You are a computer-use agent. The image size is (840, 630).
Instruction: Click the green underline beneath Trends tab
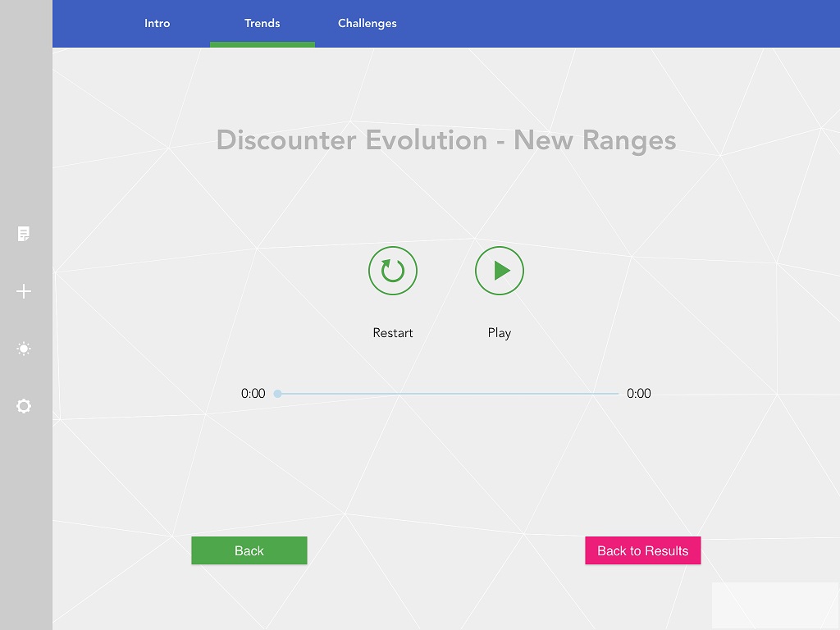262,44
